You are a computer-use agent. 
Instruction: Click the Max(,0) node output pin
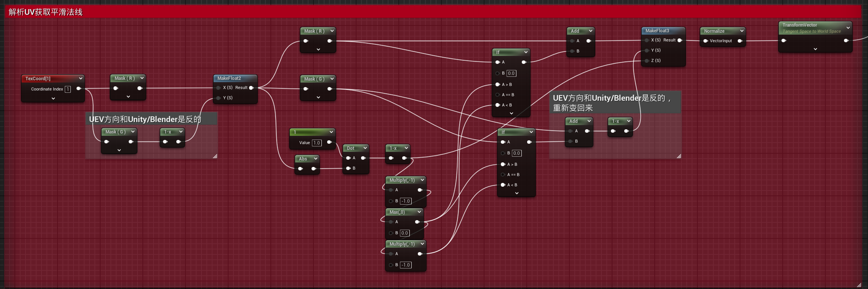(417, 222)
